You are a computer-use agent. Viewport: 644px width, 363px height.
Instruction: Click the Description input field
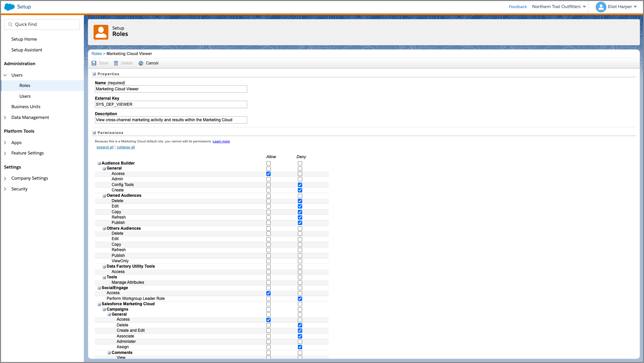[171, 120]
